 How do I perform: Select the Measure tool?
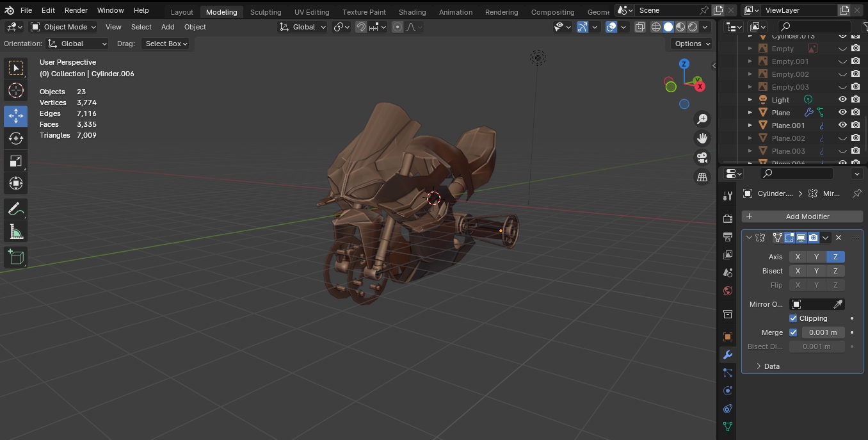point(16,232)
